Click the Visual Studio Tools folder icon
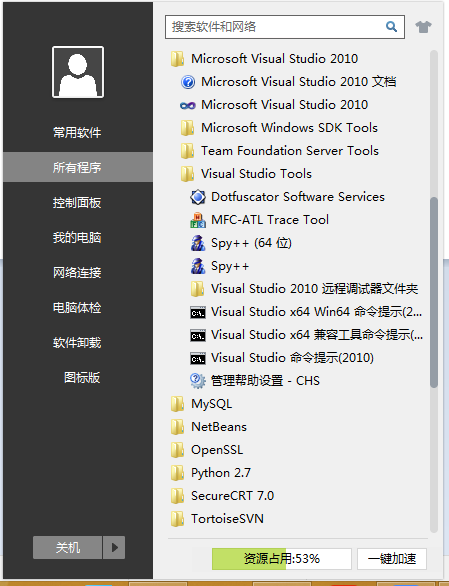 187,174
